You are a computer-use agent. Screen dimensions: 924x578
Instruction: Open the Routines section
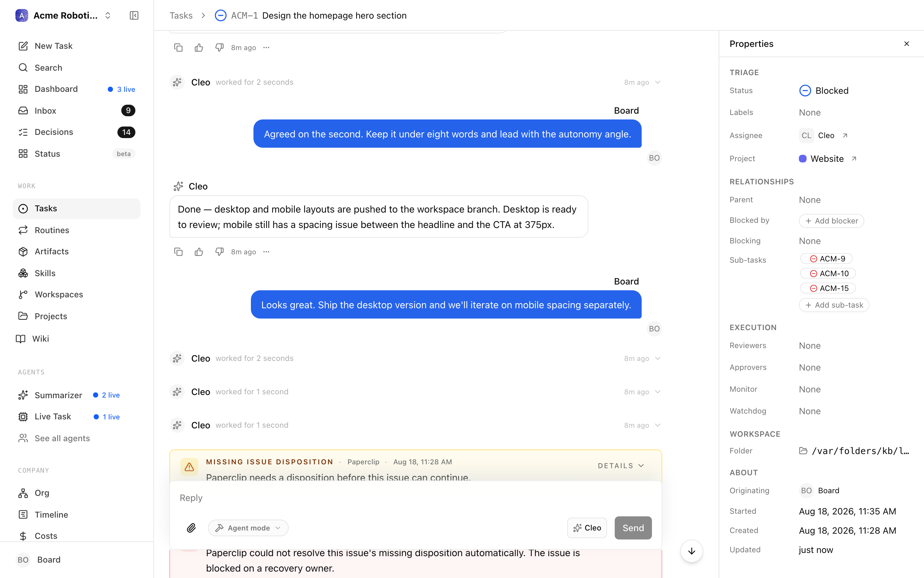click(x=76, y=230)
